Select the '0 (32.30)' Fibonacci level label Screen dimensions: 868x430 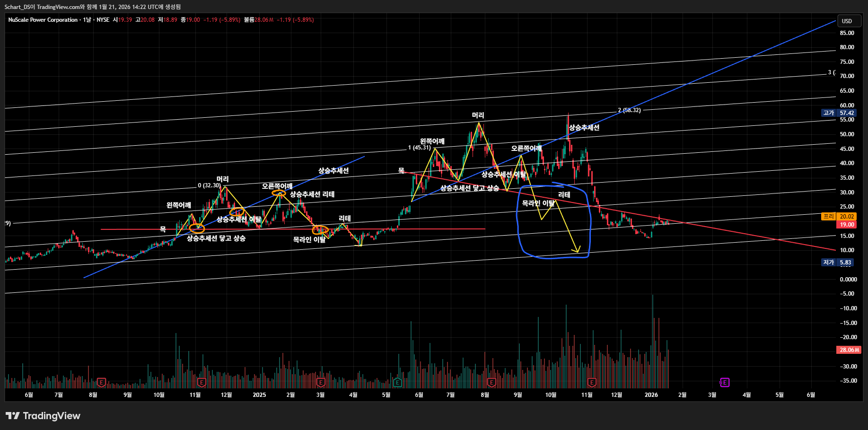pos(209,185)
